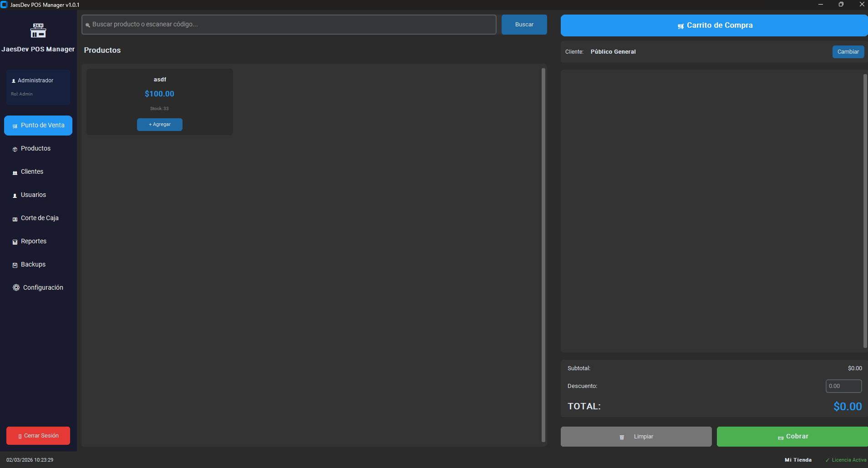Click the disk icon beside Backups
Viewport: 868px width, 468px height.
tap(15, 265)
